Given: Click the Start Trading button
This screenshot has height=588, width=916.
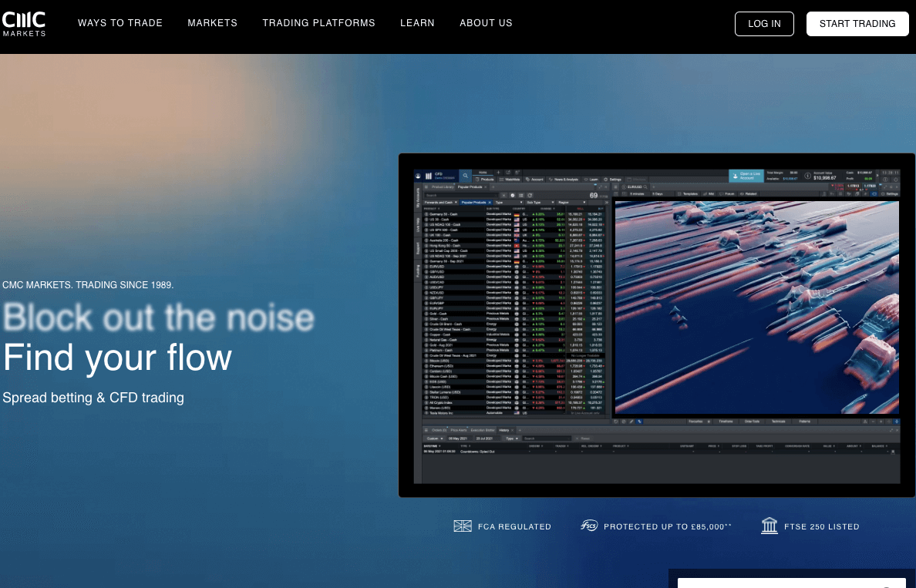Looking at the screenshot, I should 857,24.
